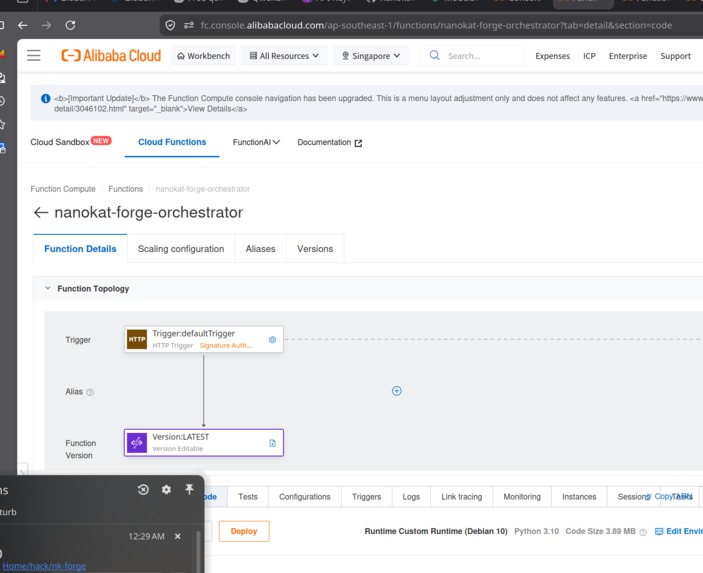Click the back arrow beside nanokat-forge-orchestrator
The width and height of the screenshot is (703, 573).
41,212
